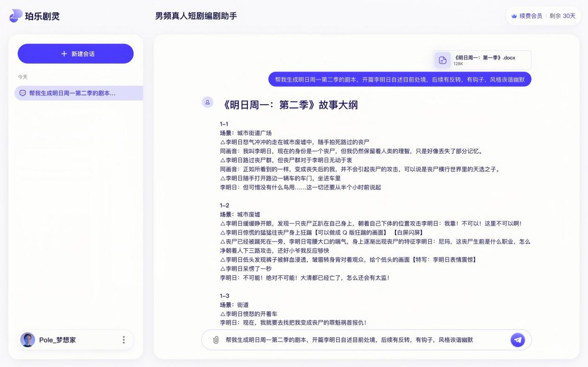Screen dimensions: 588x367
Task: Focus the message input field
Action: click(349, 340)
